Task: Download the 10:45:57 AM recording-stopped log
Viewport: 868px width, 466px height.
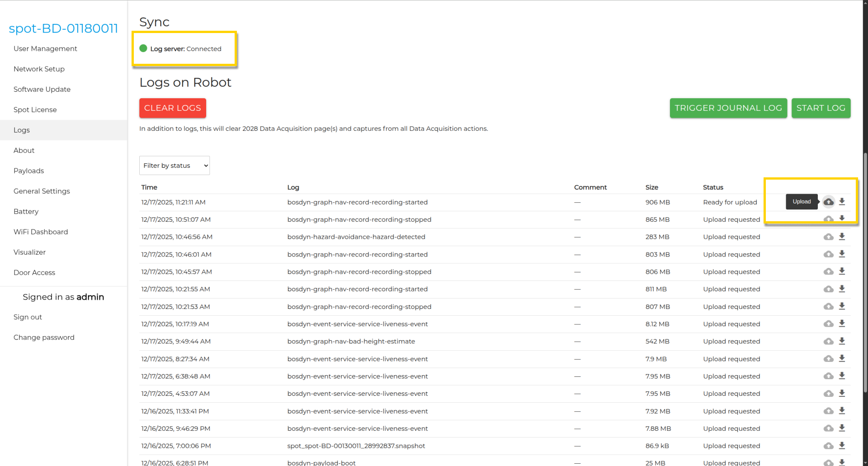Action: point(842,271)
